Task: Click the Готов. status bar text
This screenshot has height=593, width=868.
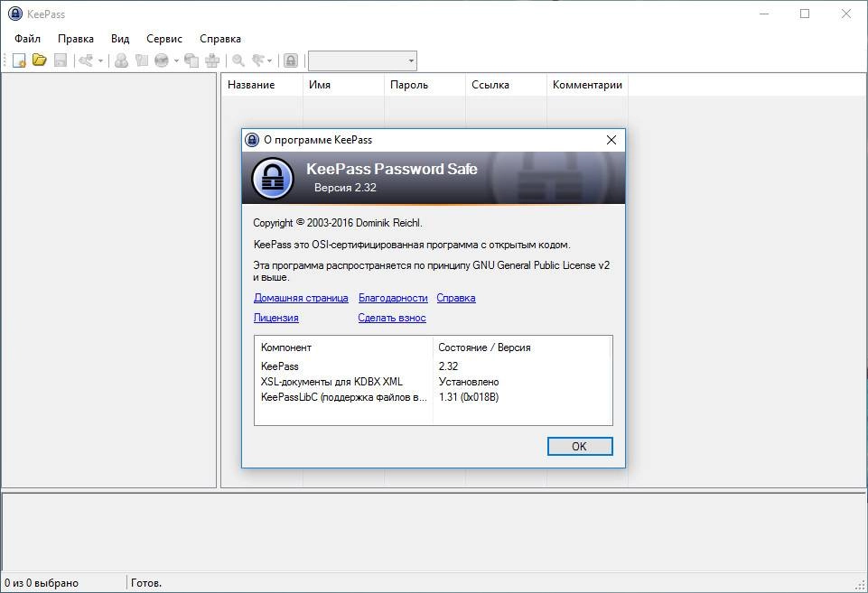Action: [146, 583]
